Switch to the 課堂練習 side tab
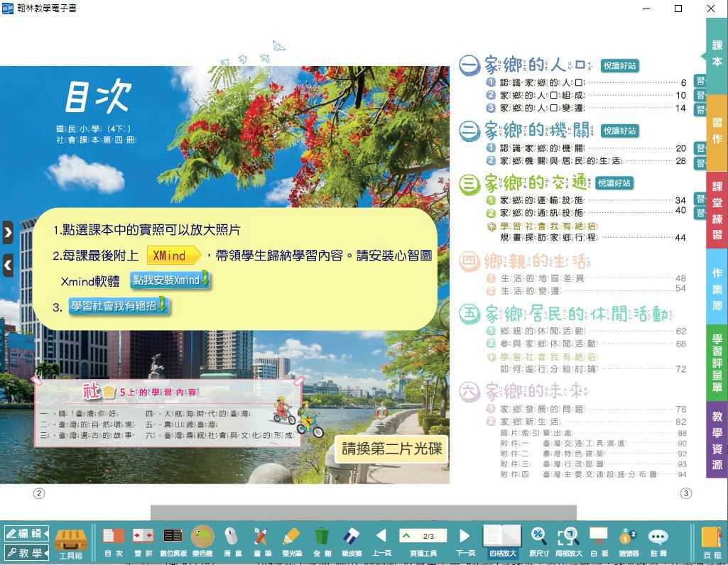This screenshot has height=565, width=728. 717,209
